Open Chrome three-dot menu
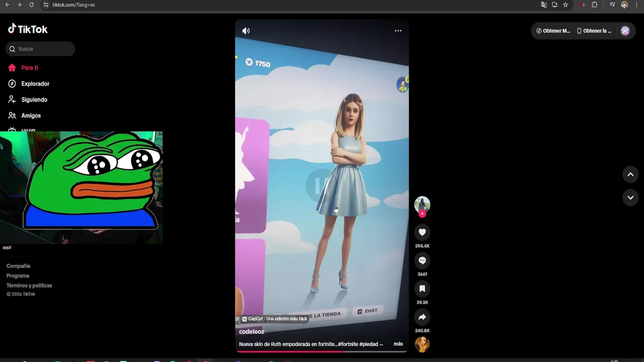644x362 pixels. 637,5
